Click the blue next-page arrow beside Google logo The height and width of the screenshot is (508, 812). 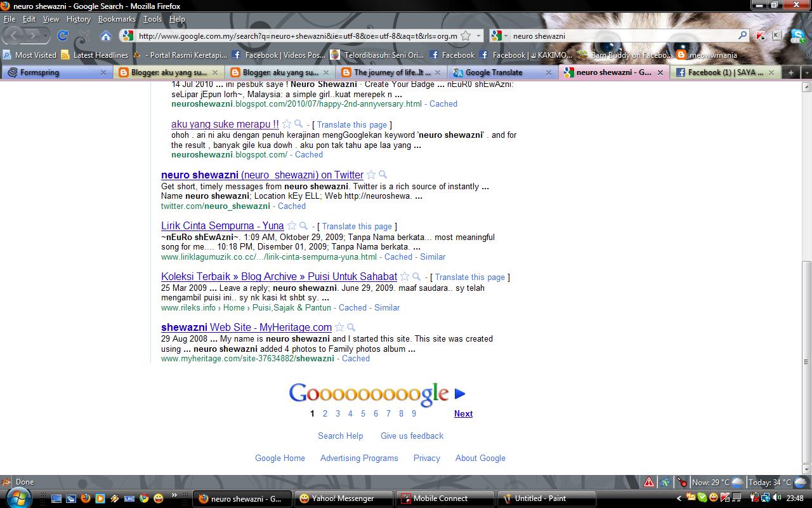pos(460,394)
